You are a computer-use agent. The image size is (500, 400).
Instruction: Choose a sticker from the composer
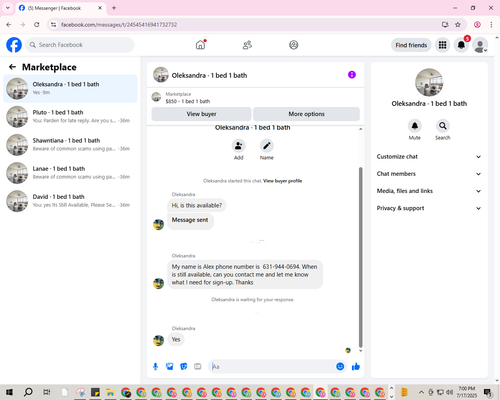[184, 367]
